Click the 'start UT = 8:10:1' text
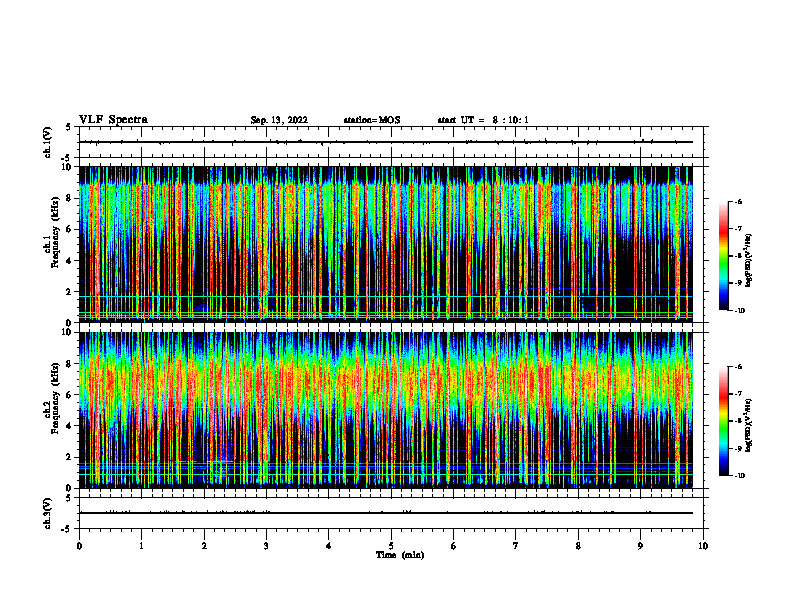The image size is (792, 612). tap(483, 120)
